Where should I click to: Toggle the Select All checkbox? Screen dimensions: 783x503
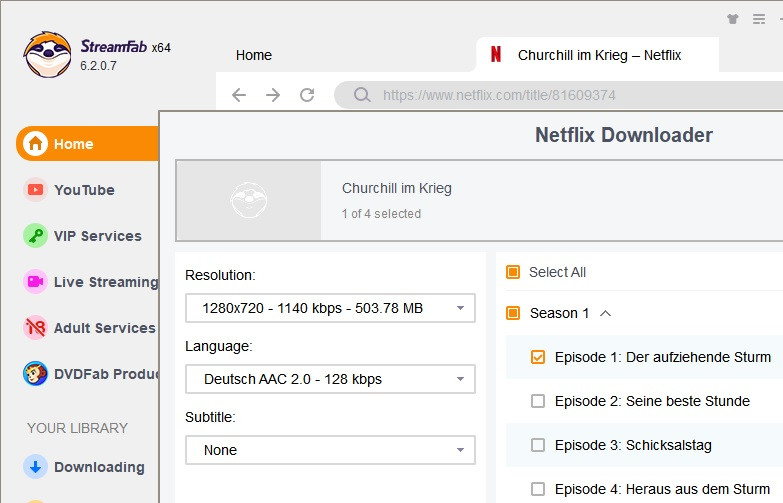tap(513, 272)
